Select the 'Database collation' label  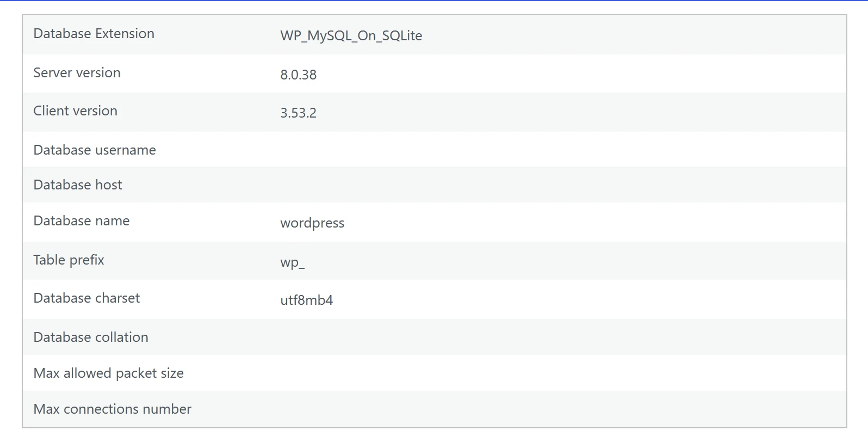(x=91, y=337)
